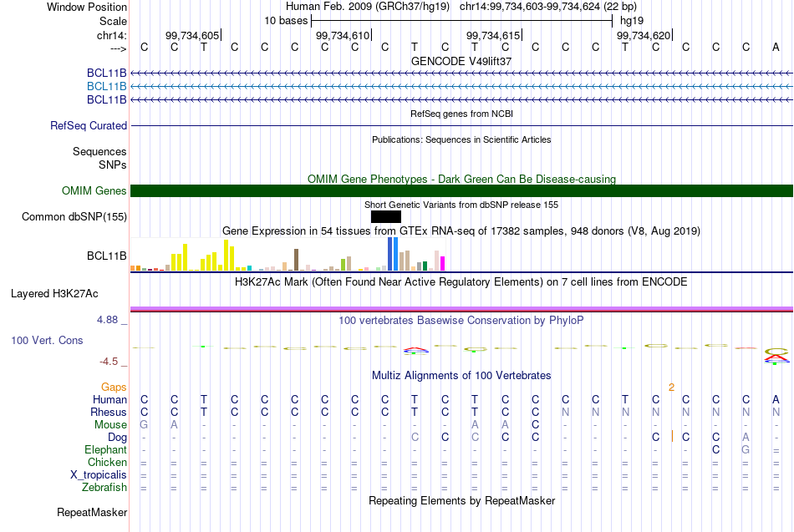
Task: Open the GENCODE V49lift37 track title
Action: click(x=461, y=61)
